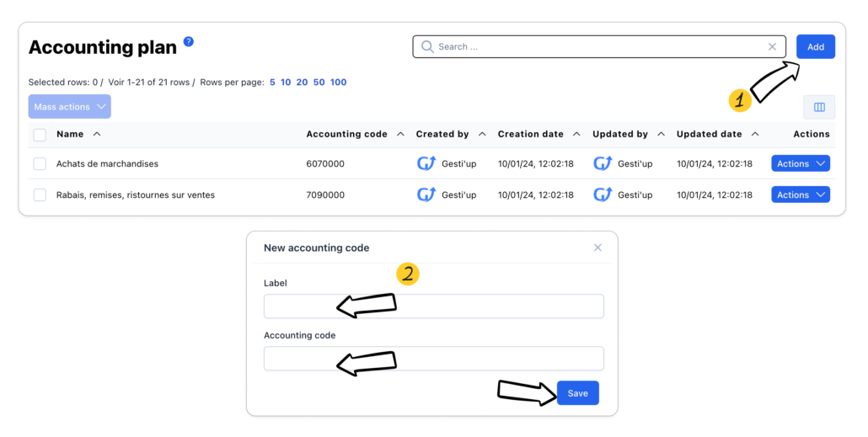Sort by Creation date column arrow

(x=576, y=134)
